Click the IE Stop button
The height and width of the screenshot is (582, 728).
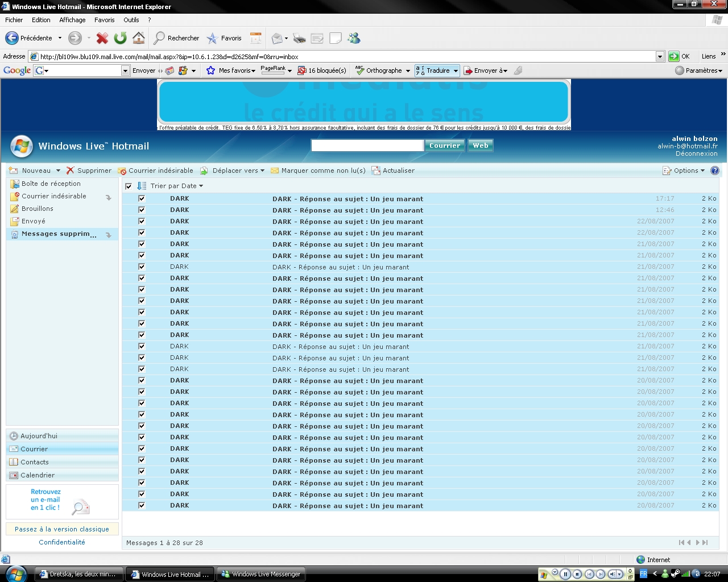102,38
